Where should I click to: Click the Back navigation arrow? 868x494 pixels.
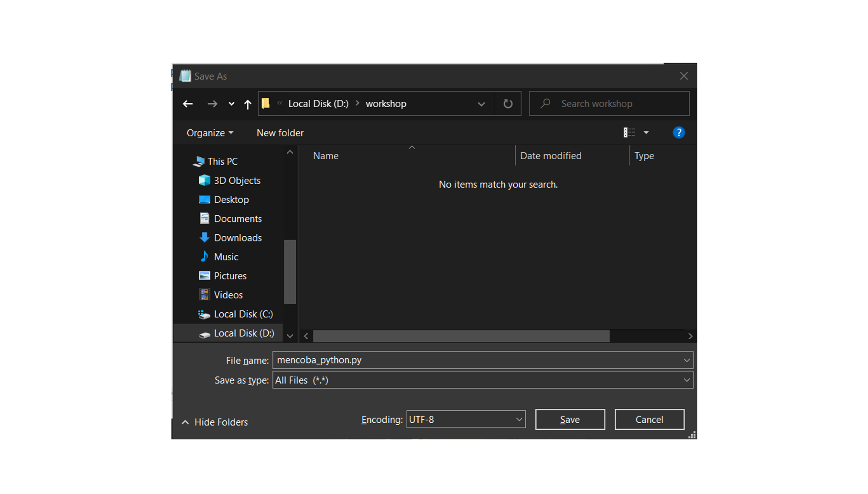pos(187,104)
